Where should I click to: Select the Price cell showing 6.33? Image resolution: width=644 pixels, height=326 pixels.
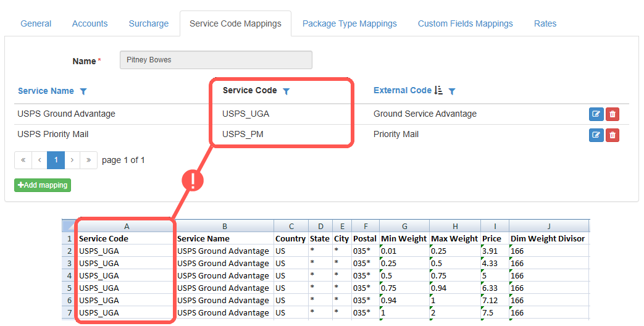tap(495, 288)
